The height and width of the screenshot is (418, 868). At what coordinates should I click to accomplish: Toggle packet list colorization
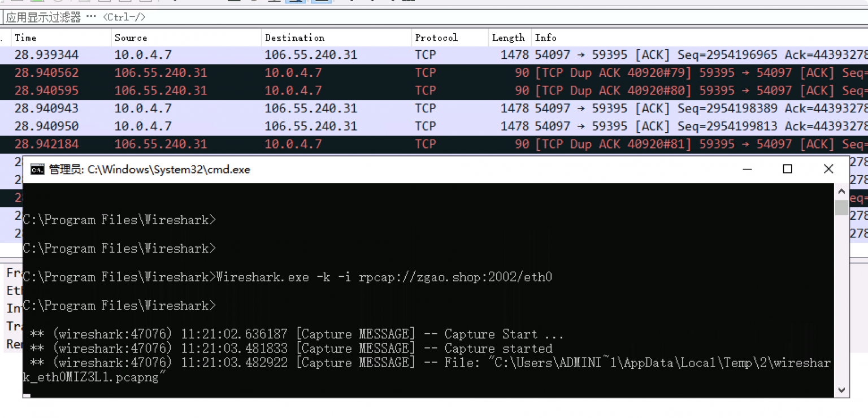click(x=322, y=2)
